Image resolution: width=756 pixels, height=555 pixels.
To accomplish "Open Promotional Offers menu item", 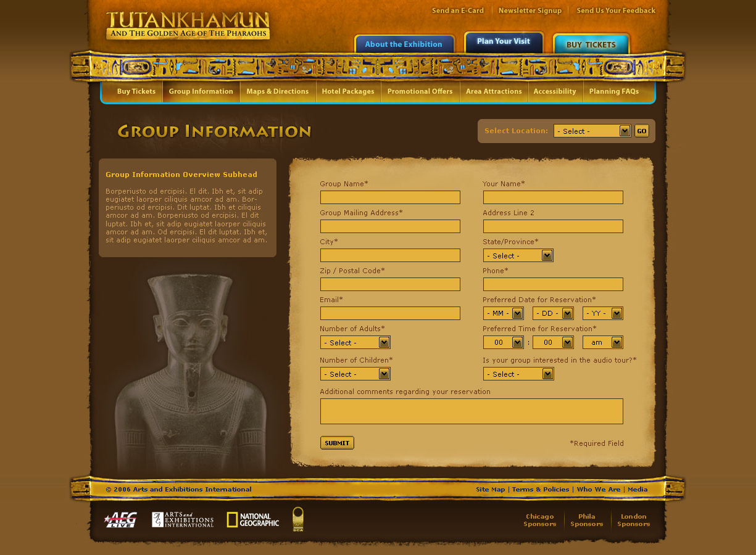I will point(420,91).
